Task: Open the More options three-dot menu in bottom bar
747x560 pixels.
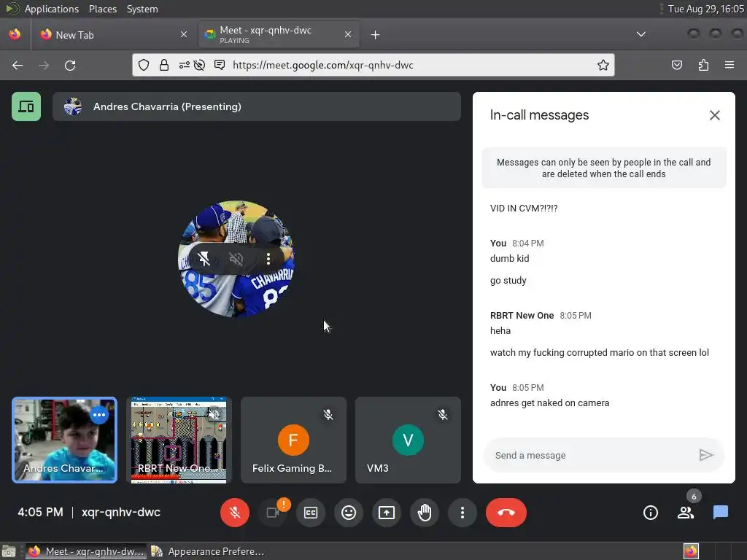Action: point(462,513)
